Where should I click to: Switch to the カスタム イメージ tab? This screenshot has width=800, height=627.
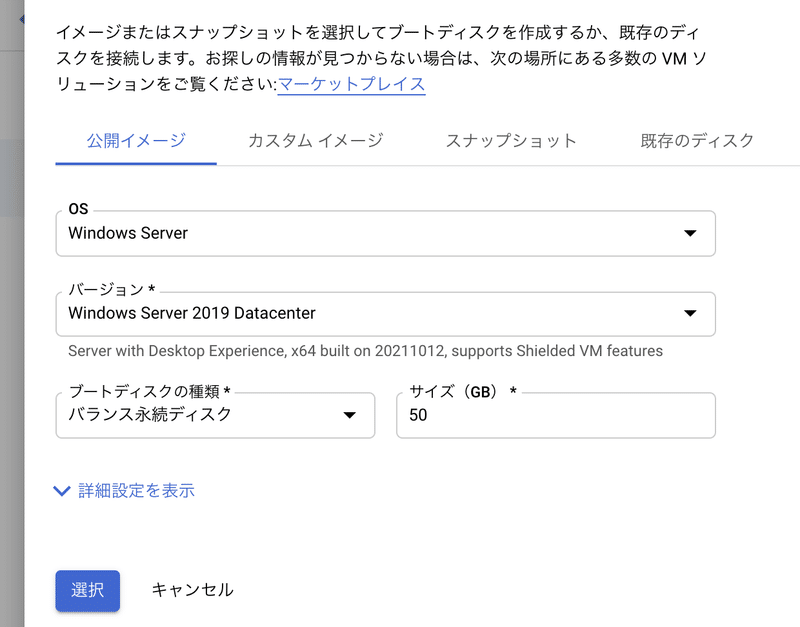pos(316,141)
